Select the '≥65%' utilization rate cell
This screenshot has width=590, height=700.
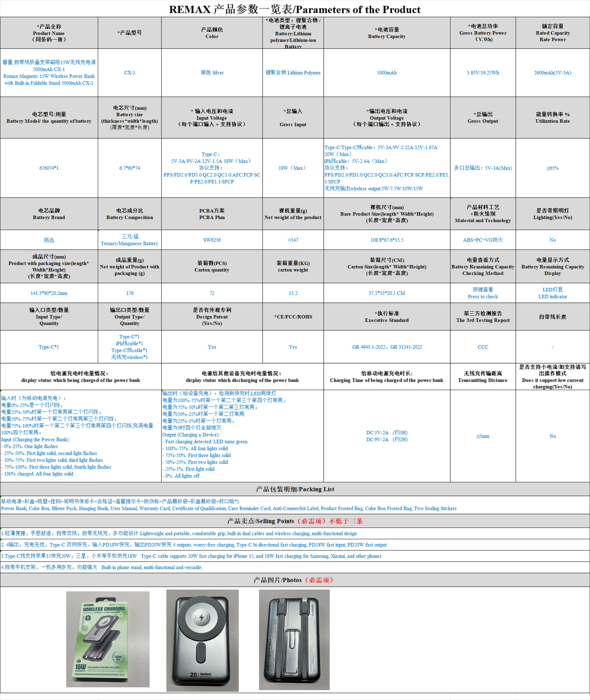tap(553, 168)
